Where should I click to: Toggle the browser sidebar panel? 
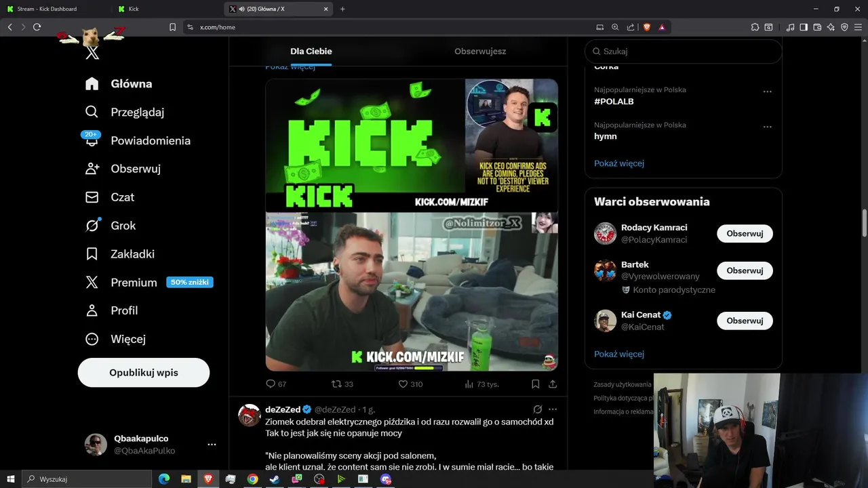click(804, 27)
